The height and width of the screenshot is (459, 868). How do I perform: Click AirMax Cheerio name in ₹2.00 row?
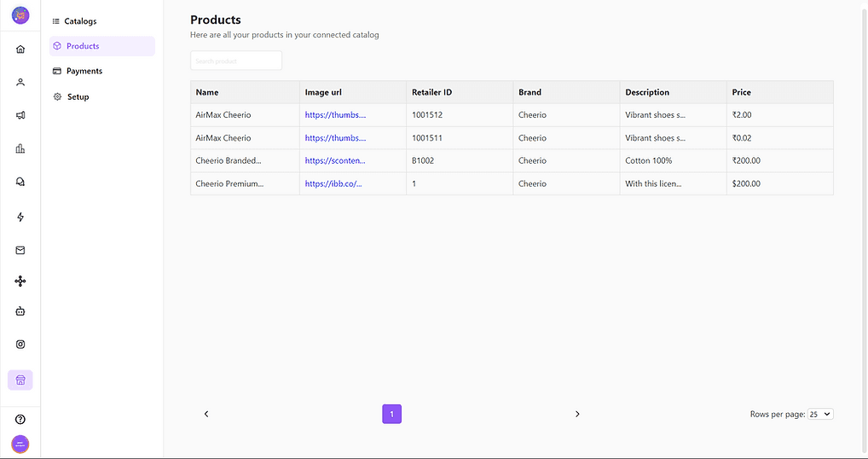coord(223,115)
